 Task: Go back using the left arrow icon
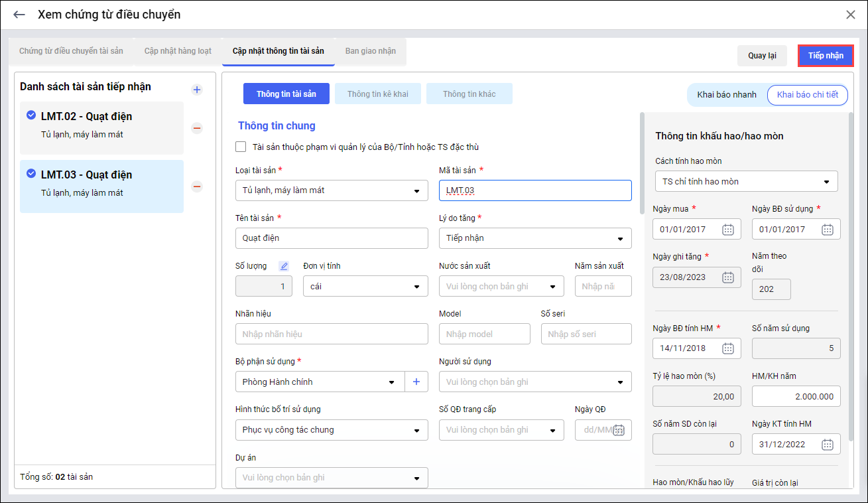[19, 15]
